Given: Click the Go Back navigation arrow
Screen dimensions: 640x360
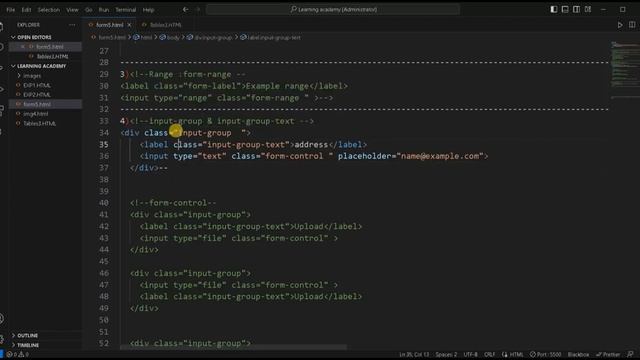Looking at the screenshot, I should click(x=186, y=9).
